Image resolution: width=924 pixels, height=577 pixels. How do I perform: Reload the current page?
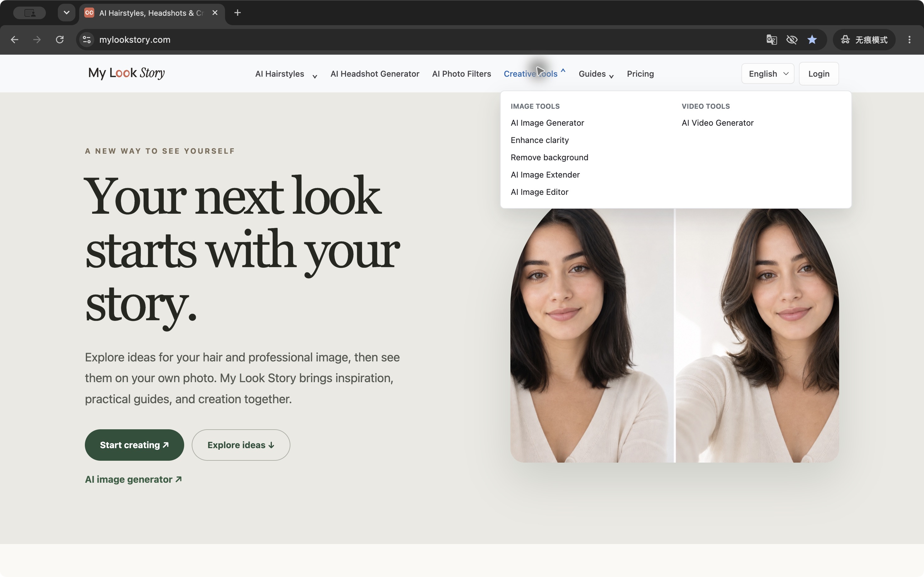tap(59, 40)
